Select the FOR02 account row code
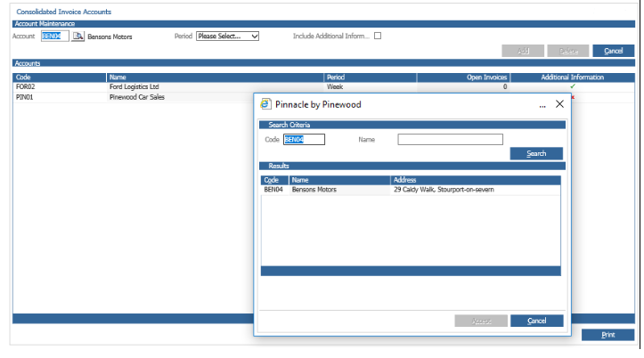Viewport: 644px width, 358px height. click(26, 86)
